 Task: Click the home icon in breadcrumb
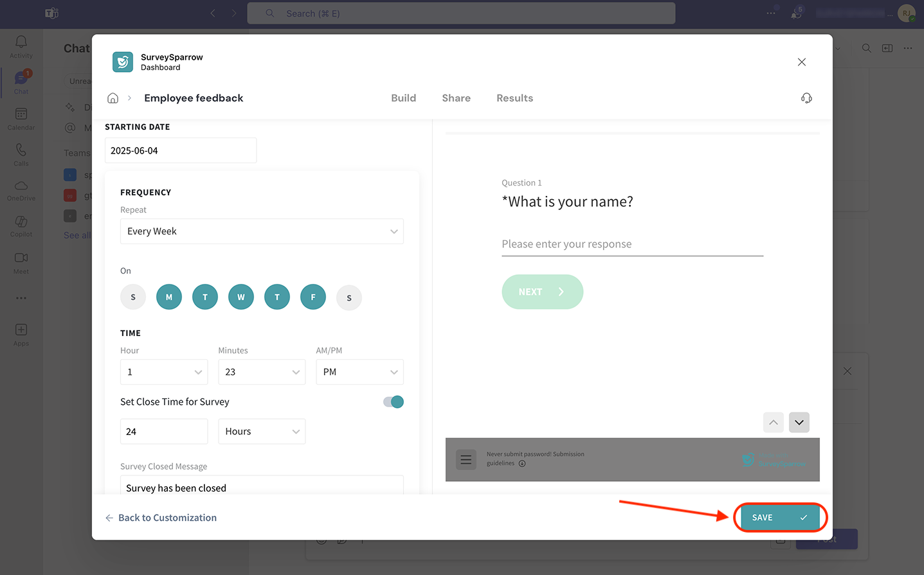coord(113,98)
